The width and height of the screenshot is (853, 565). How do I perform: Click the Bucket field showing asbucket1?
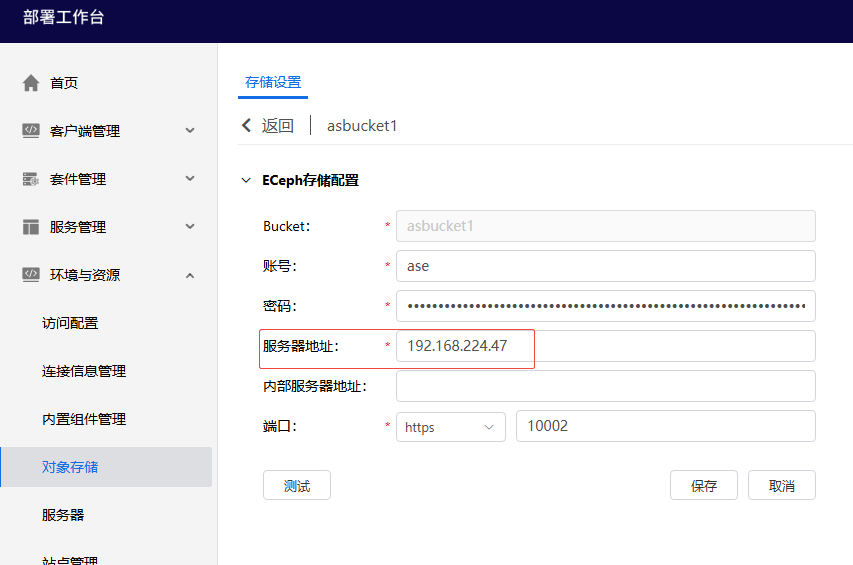[606, 226]
